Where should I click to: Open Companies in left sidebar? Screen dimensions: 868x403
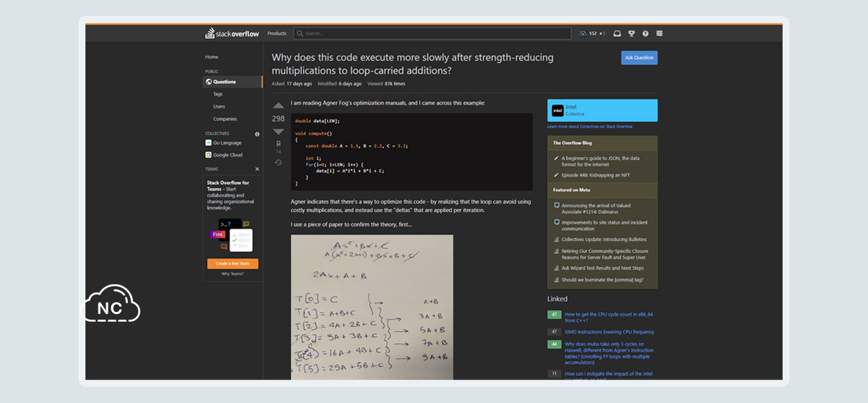click(x=225, y=119)
